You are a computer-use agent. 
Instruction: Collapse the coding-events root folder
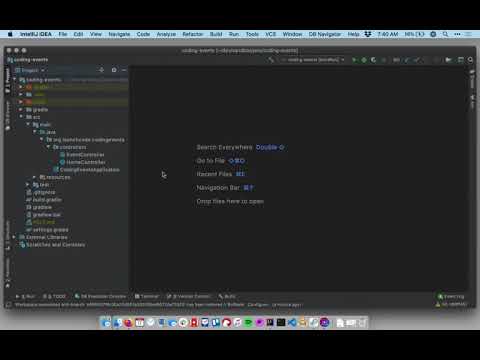(x=15, y=80)
